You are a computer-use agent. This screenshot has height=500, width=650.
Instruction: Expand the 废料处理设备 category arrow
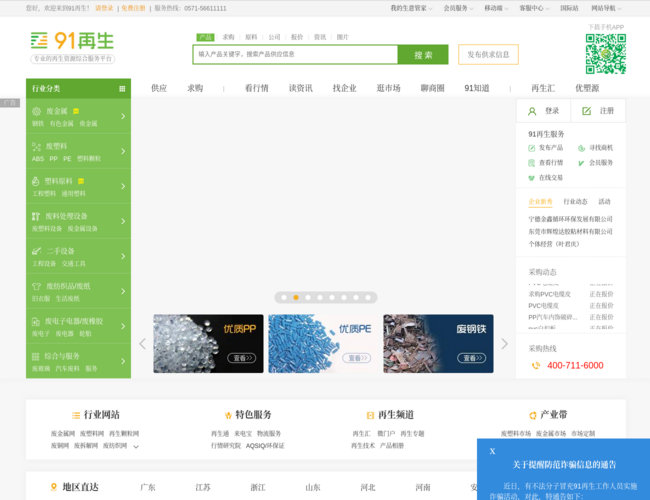(x=123, y=221)
